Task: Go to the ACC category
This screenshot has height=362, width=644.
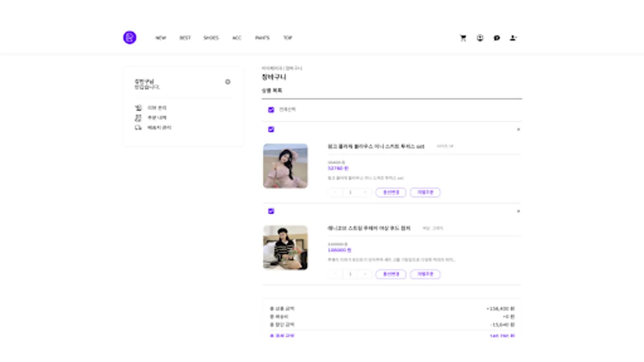Action: click(x=237, y=38)
